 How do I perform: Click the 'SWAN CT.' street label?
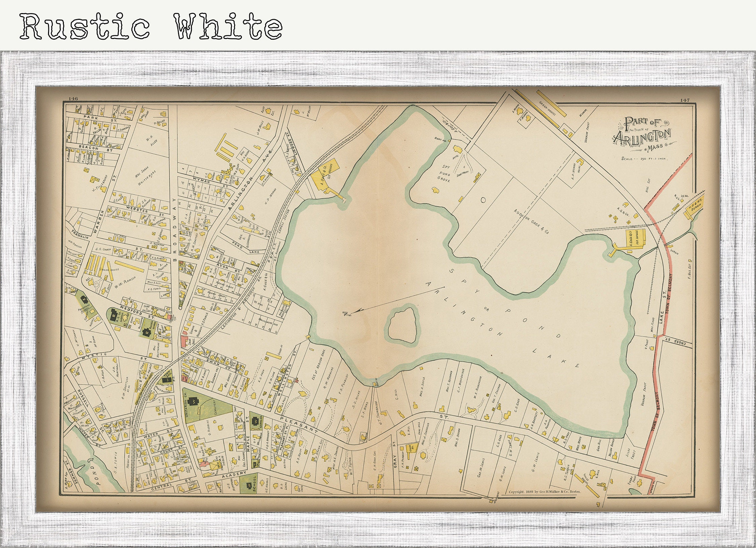click(218, 364)
